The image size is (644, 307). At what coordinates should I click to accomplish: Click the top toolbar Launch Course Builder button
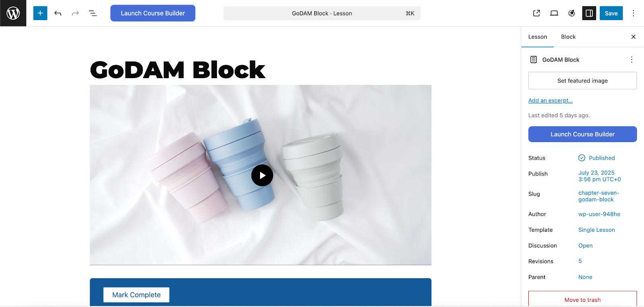coord(153,13)
